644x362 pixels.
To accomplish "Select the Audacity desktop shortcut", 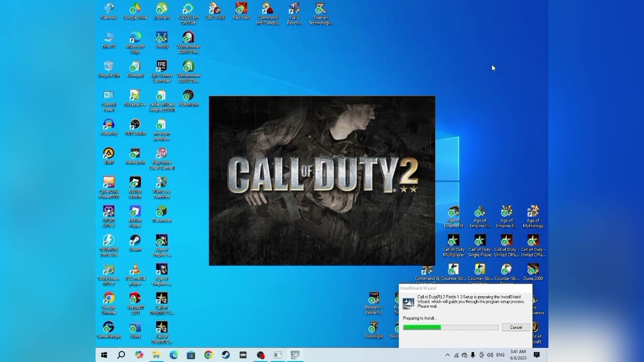I will pos(109,128).
